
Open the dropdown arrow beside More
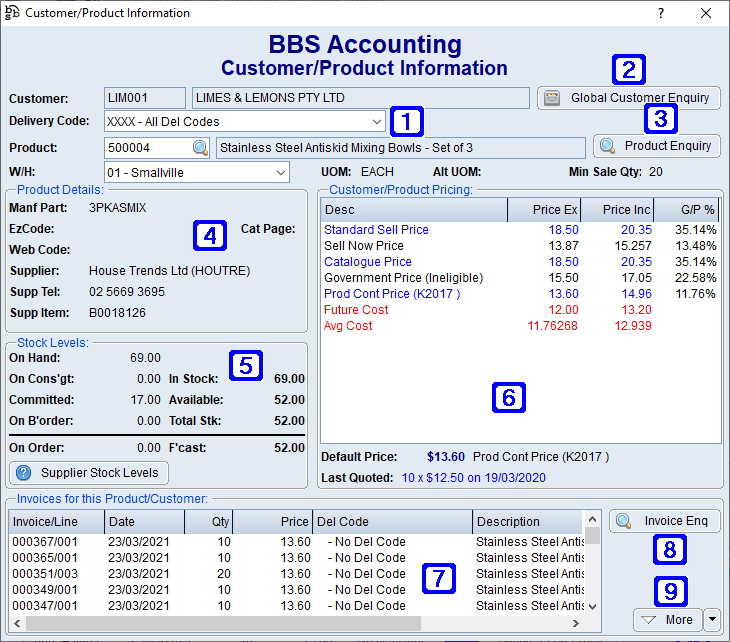pyautogui.click(x=712, y=620)
